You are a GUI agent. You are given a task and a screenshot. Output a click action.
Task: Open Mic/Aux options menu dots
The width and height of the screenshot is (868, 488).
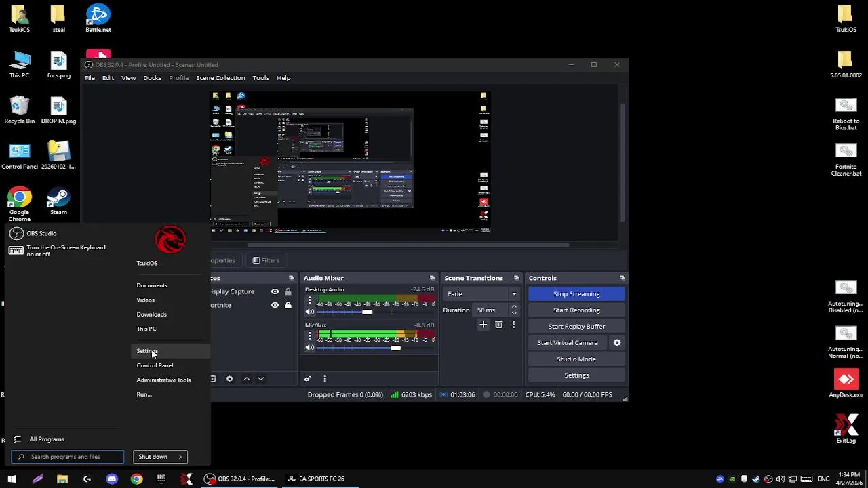(310, 335)
